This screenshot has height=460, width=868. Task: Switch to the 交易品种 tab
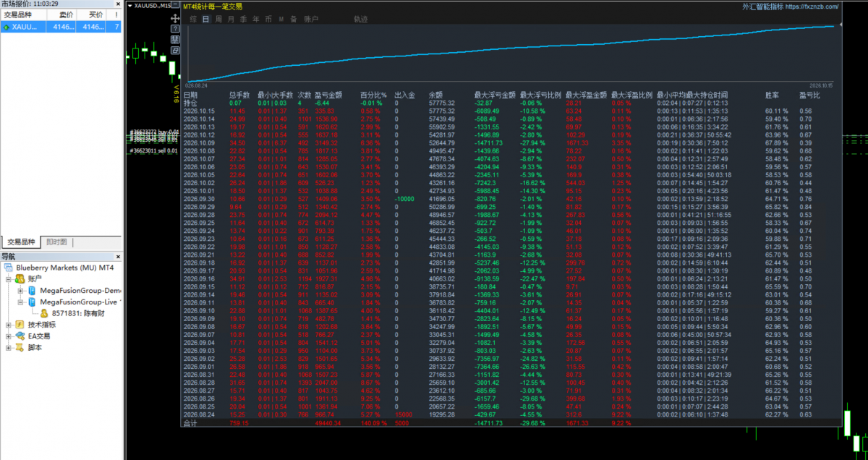click(20, 242)
